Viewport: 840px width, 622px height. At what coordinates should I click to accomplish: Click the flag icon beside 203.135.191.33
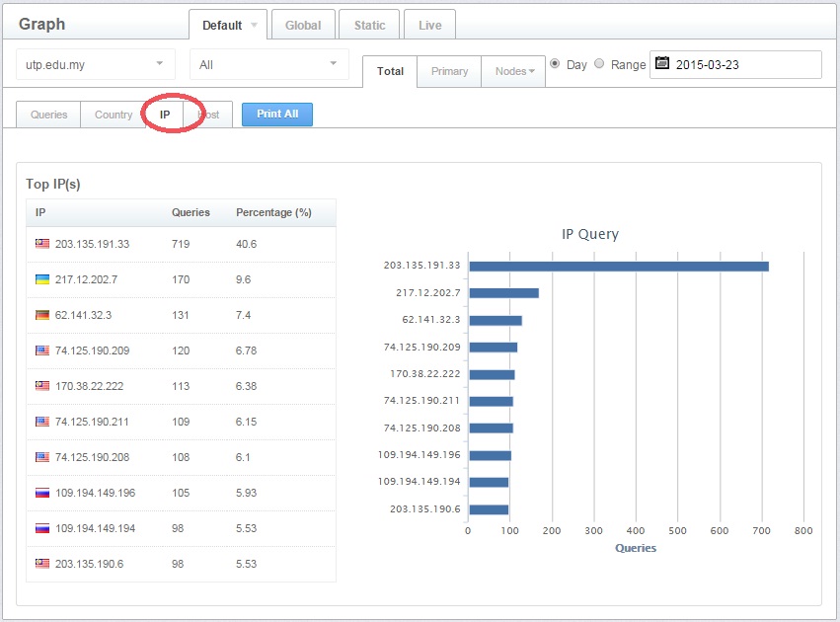[x=41, y=244]
